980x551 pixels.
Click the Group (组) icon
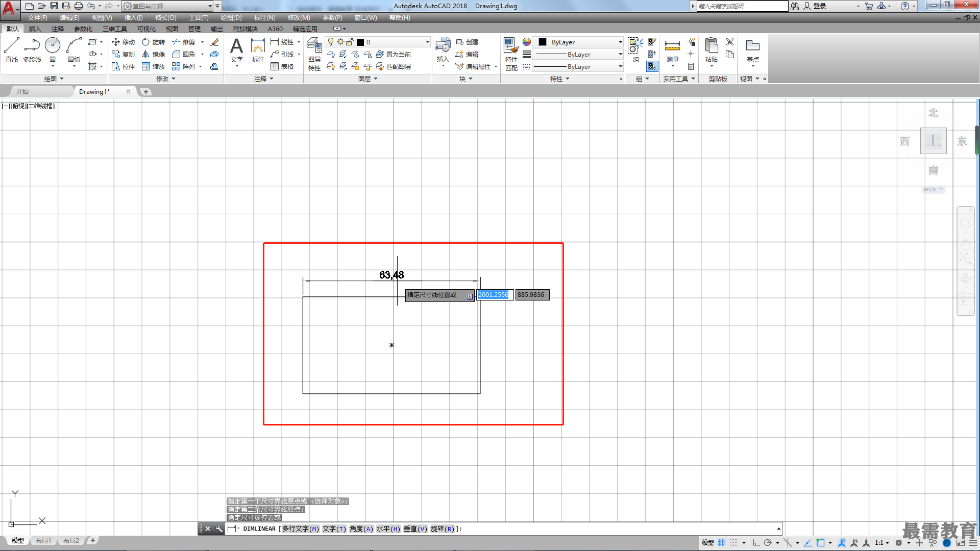tap(635, 50)
